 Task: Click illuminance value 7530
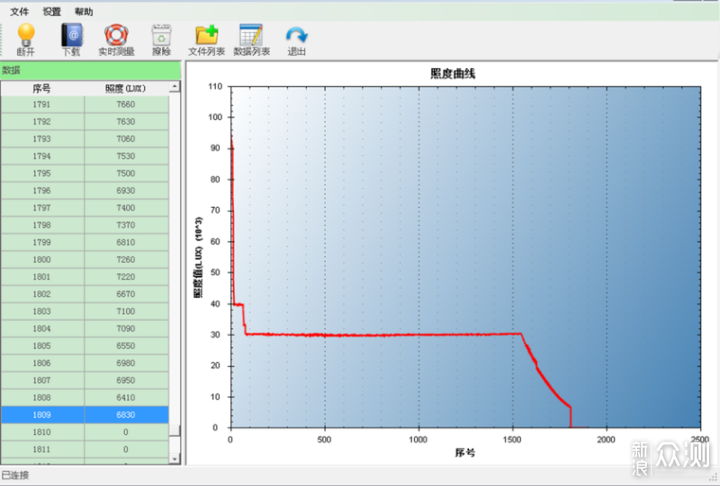(x=126, y=156)
